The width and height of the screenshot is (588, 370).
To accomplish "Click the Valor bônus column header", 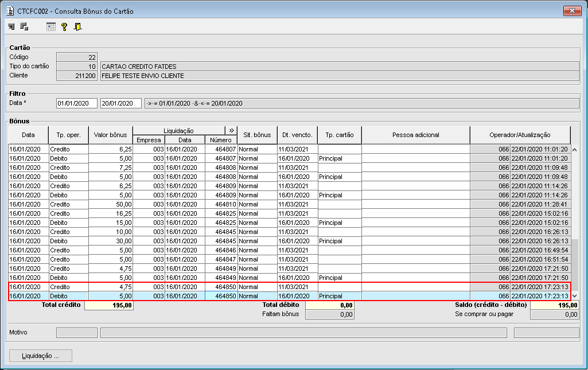I will coord(111,135).
